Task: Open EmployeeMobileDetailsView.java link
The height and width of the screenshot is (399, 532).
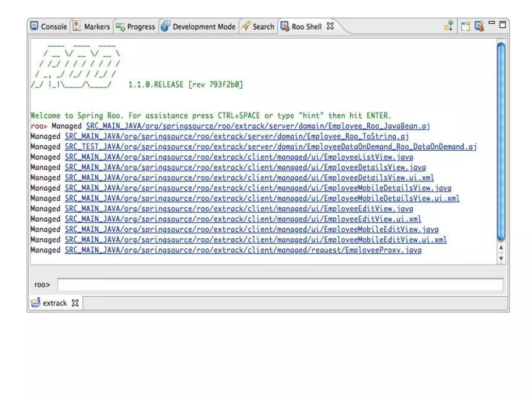Action: click(258, 188)
